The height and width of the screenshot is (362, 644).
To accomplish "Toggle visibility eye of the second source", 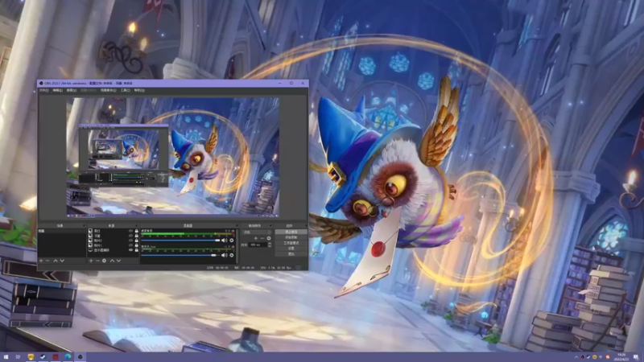I will pos(130,236).
